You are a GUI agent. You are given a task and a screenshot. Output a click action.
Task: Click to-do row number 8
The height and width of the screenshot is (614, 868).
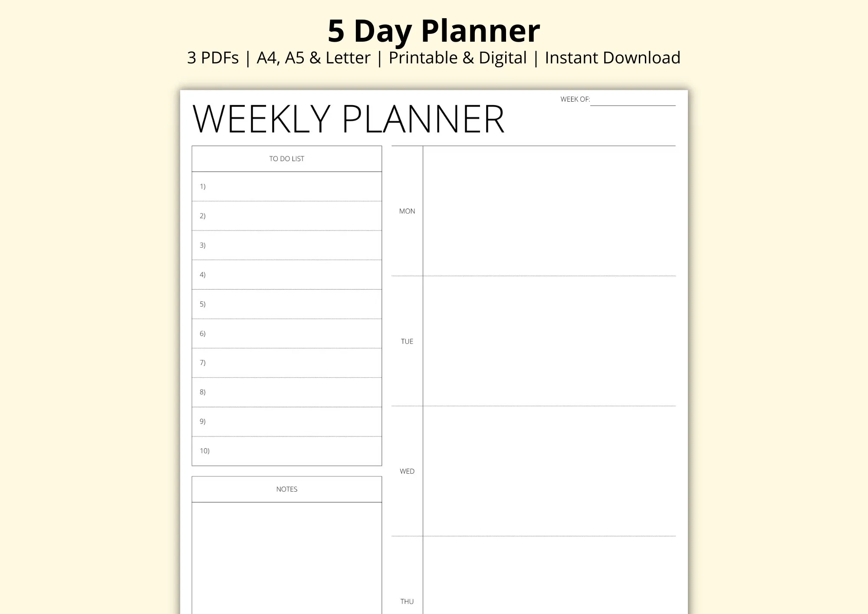pyautogui.click(x=286, y=392)
